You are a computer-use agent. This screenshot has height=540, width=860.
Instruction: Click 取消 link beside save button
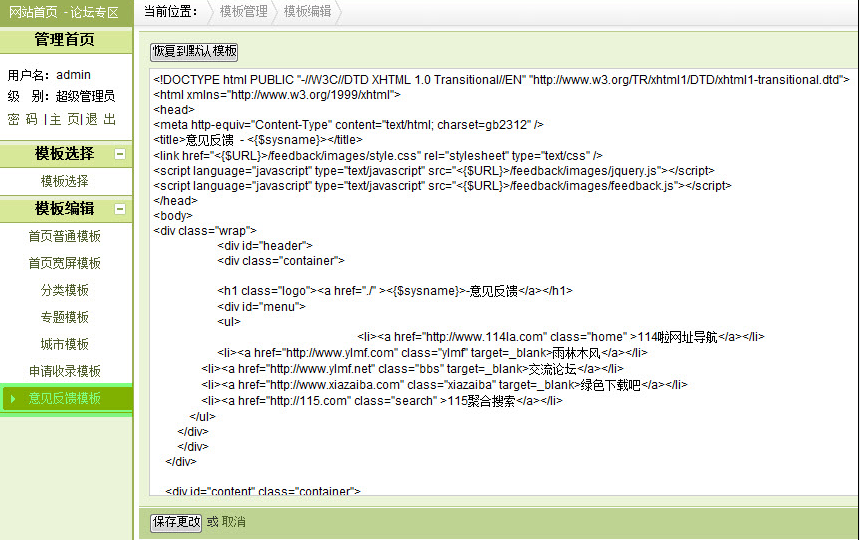point(234,522)
